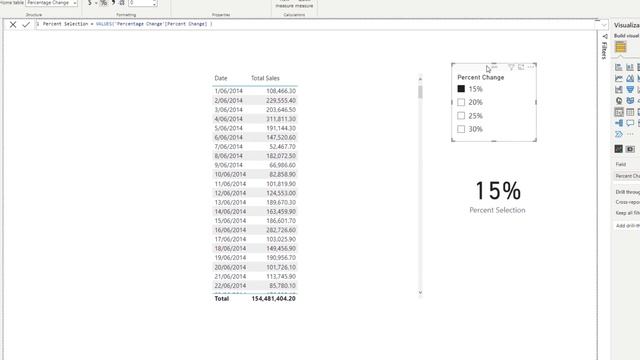Choose the Q&A speech bubble visual icon
This screenshot has height=360, width=640.
(630, 123)
